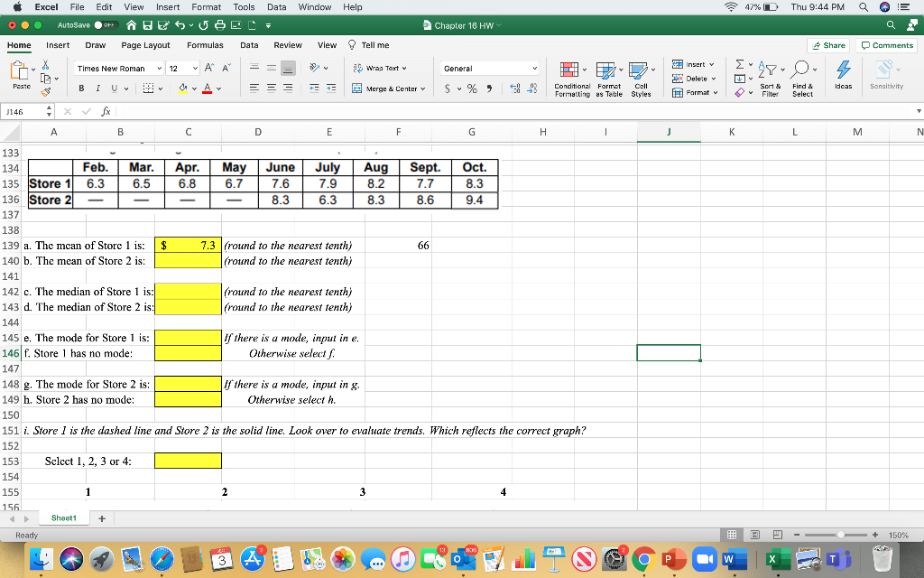Image resolution: width=924 pixels, height=578 pixels.
Task: Open Conditional Formatting options
Action: pyautogui.click(x=568, y=70)
